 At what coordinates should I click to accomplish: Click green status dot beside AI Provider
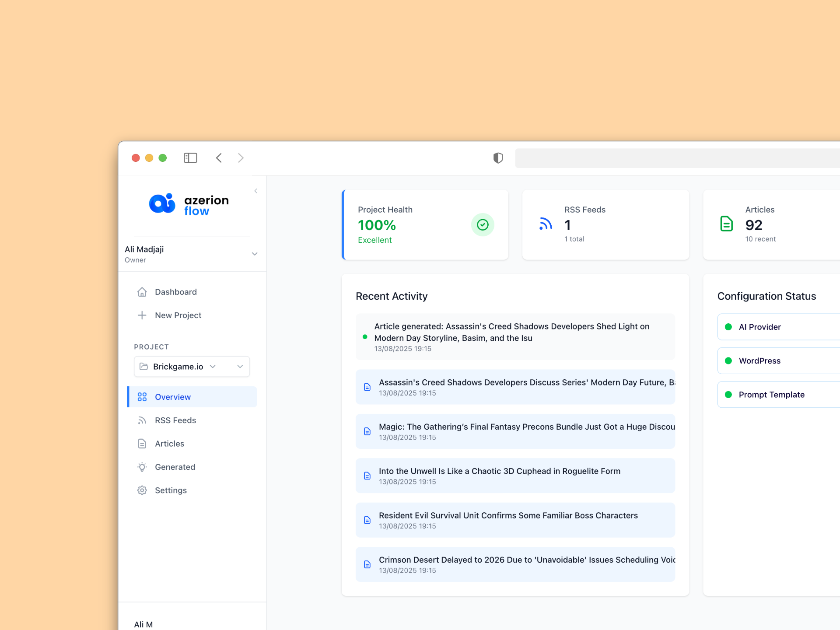(728, 327)
